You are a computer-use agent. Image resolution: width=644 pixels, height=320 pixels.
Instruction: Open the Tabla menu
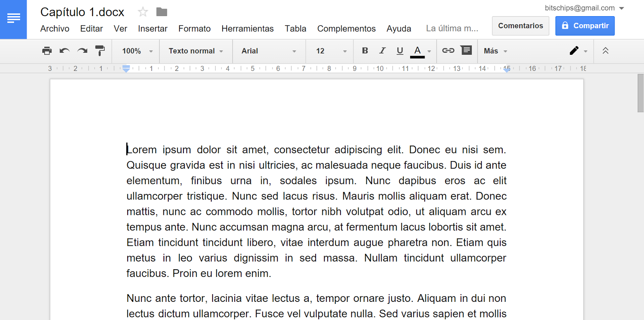tap(295, 29)
